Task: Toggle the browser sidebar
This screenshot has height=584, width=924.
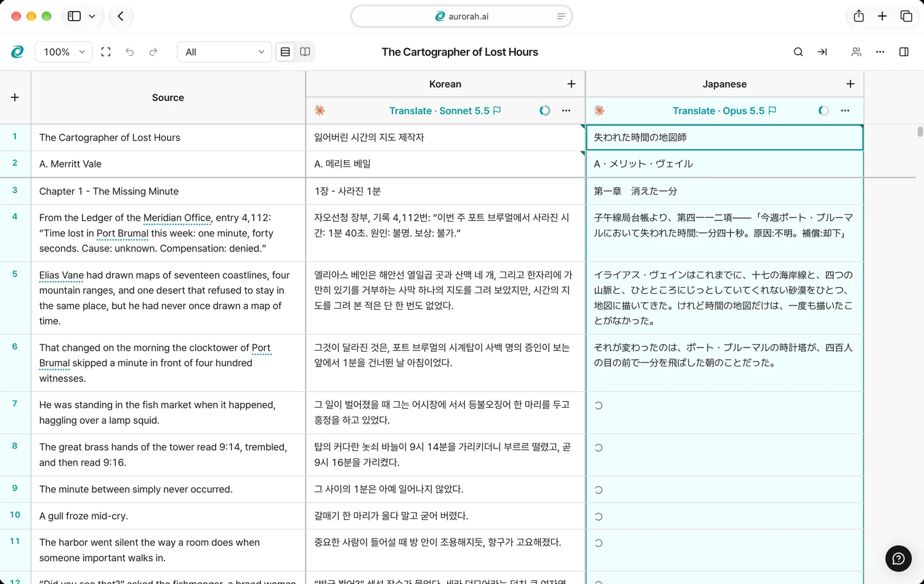Action: pos(75,17)
